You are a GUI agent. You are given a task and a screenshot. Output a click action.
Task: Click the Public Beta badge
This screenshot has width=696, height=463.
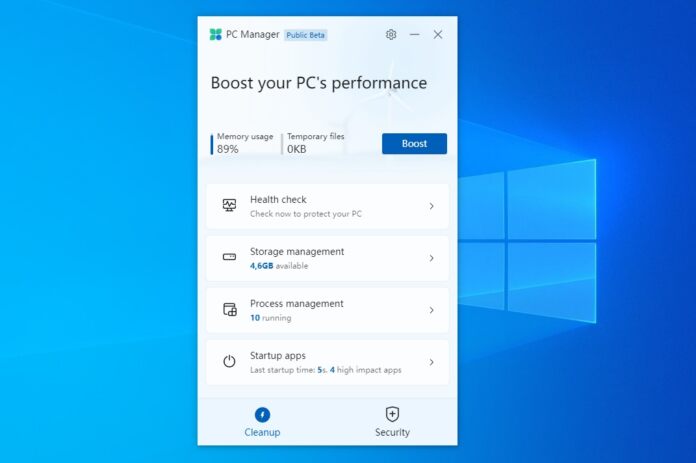point(305,35)
